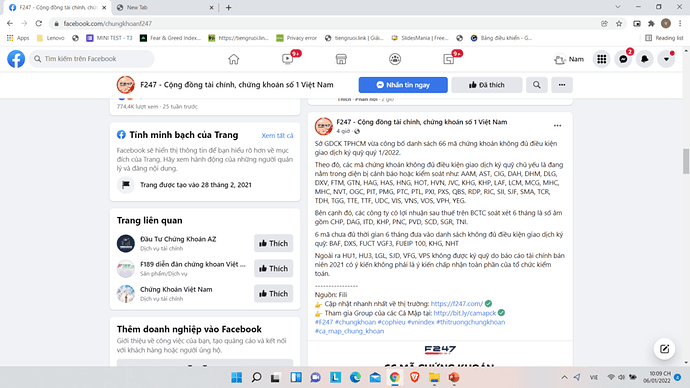Viewport: 690px width, 388px height.
Task: Open the Facebook Home icon
Action: click(x=234, y=59)
